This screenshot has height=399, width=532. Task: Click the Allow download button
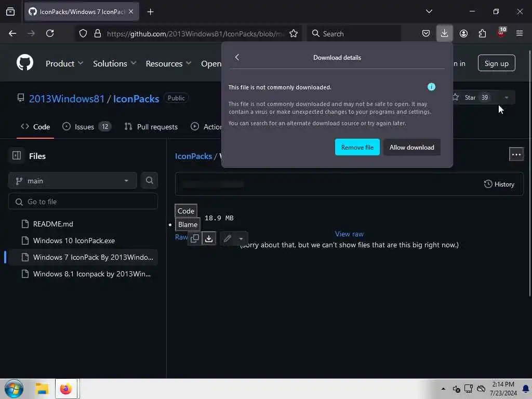tap(411, 147)
